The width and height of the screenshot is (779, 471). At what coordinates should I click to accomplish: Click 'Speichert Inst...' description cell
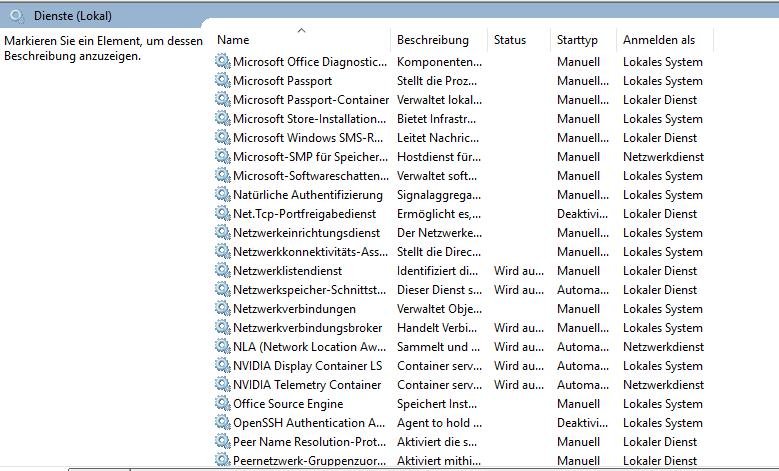click(x=437, y=404)
